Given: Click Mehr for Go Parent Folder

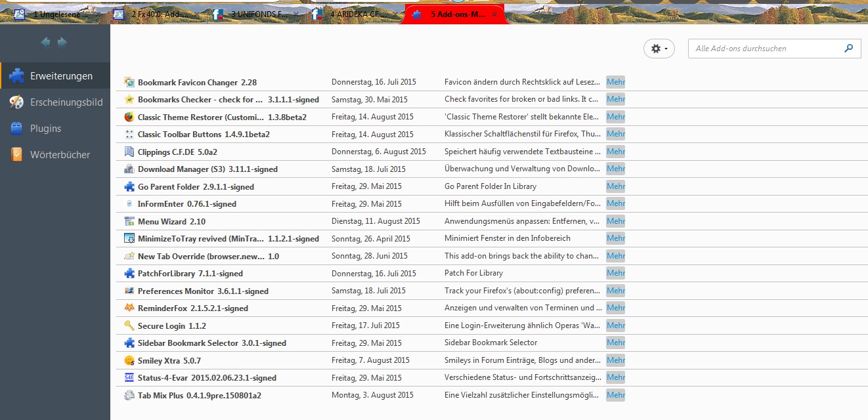Looking at the screenshot, I should 616,186.
